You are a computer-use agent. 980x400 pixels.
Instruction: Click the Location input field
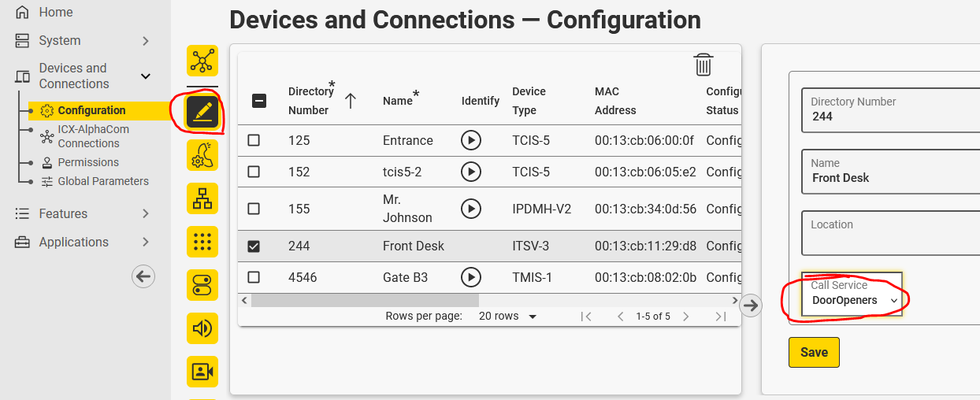pyautogui.click(x=890, y=233)
